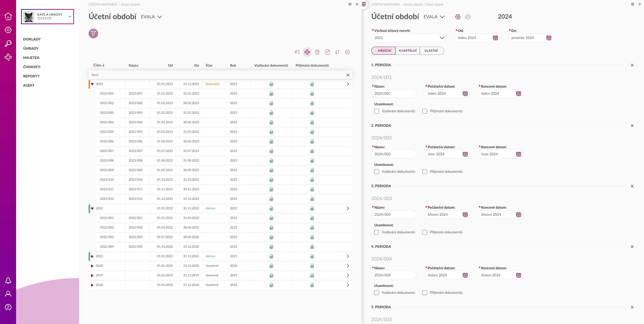Click the sort arrows toolbar icon
The width and height of the screenshot is (644, 324).
pyautogui.click(x=337, y=52)
